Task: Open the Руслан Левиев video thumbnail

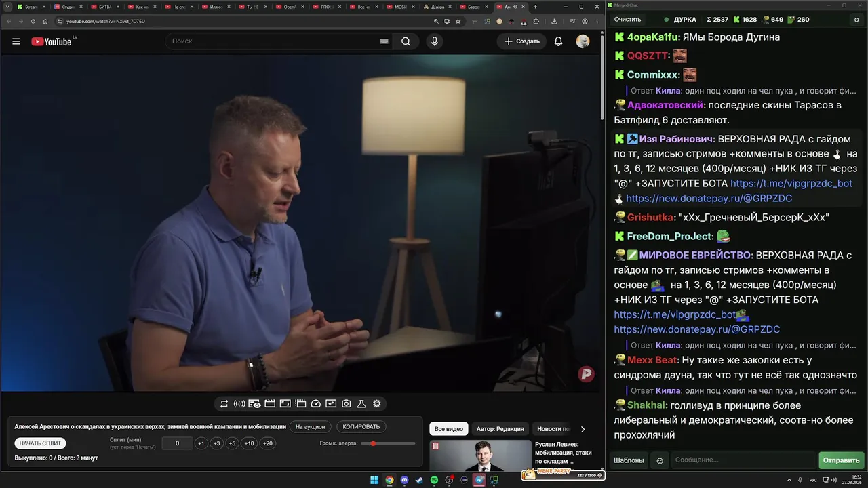Action: point(480,455)
